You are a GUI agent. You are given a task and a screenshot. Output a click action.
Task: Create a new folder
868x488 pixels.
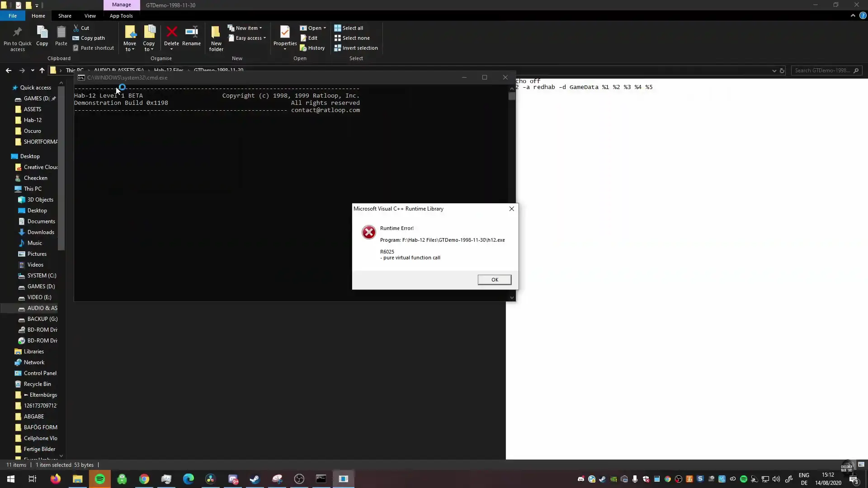[x=216, y=38]
